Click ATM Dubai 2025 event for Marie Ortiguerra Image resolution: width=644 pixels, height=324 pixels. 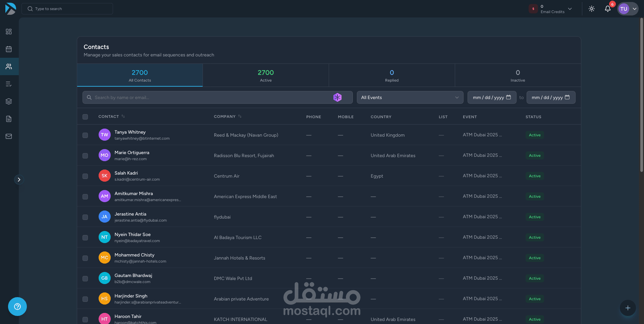[x=482, y=155]
